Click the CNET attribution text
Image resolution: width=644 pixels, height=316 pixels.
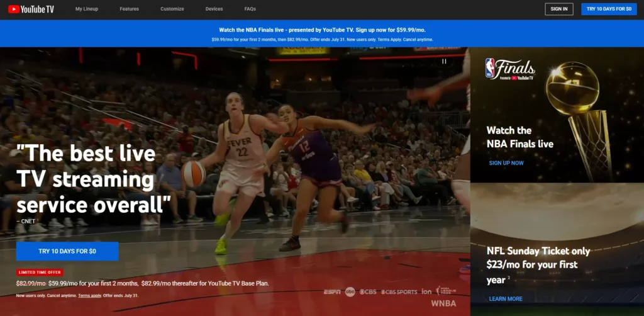tap(26, 221)
